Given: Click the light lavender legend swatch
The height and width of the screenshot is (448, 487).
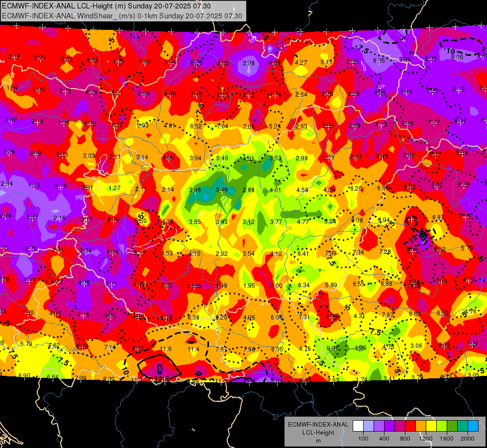Looking at the screenshot, I should 369,426.
